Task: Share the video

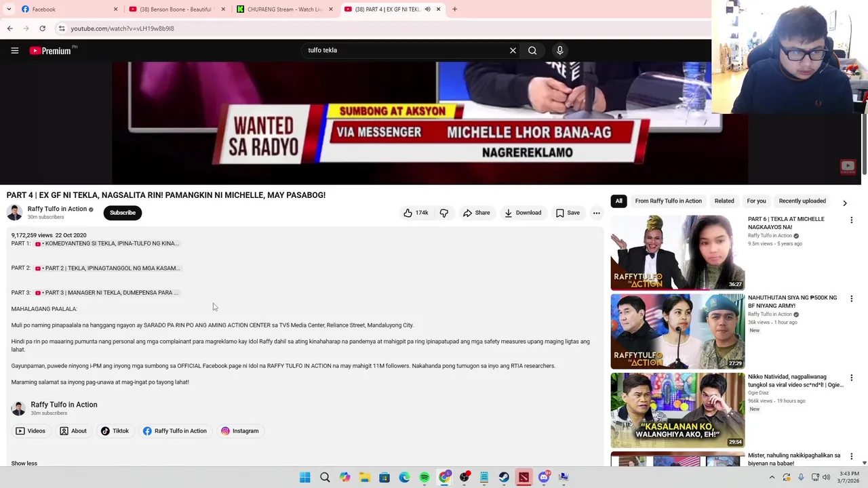Action: [x=476, y=213]
